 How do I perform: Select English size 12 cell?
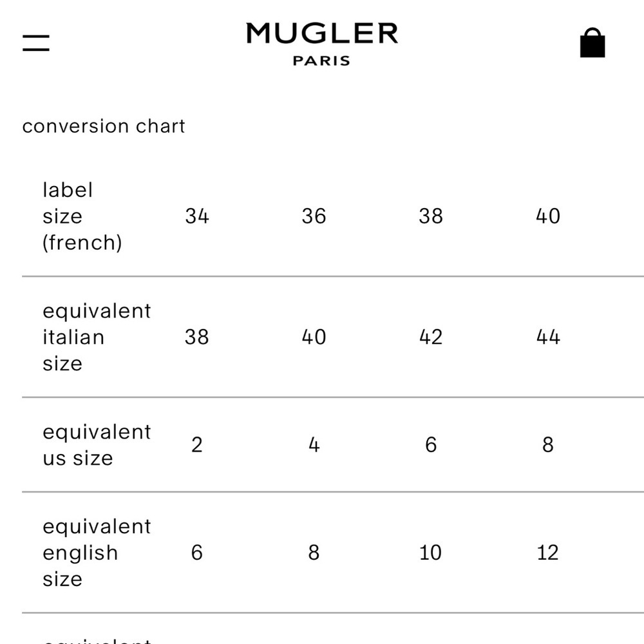point(548,553)
